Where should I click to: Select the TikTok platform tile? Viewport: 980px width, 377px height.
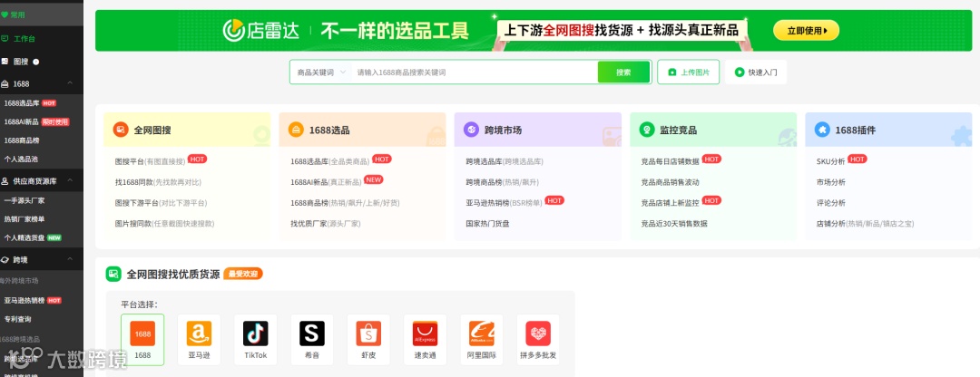tap(256, 340)
